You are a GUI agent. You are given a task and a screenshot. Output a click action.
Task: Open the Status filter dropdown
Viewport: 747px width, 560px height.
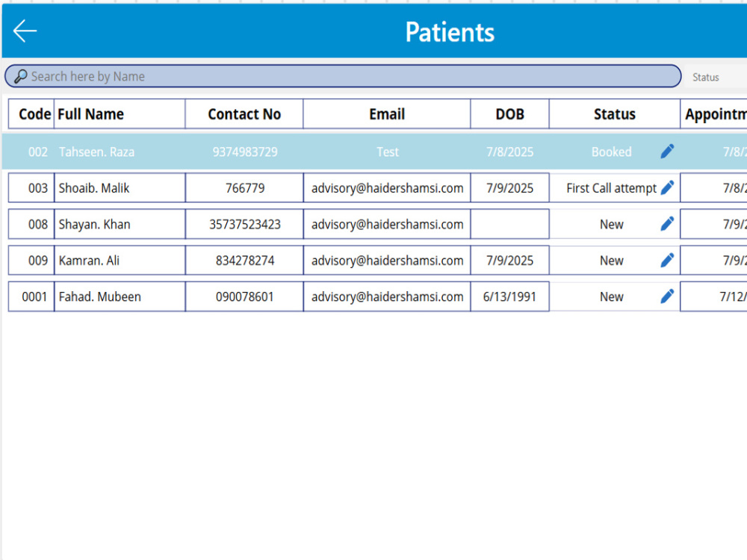(716, 77)
